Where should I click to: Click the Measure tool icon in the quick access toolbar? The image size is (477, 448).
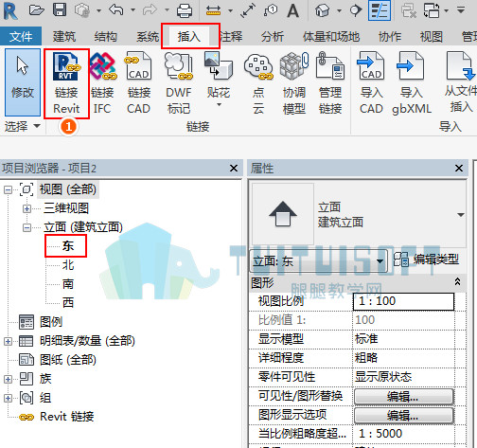pyautogui.click(x=213, y=10)
